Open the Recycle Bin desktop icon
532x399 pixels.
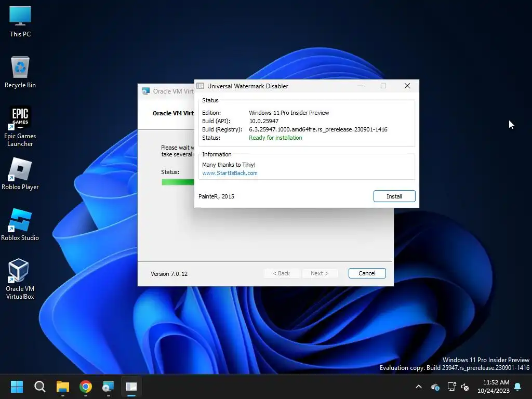[20, 72]
